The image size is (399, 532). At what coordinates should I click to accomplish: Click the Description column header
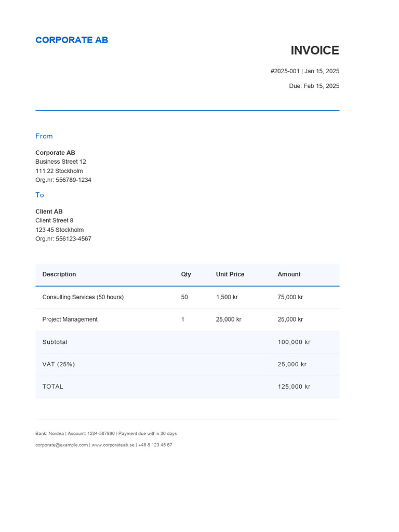click(x=59, y=274)
